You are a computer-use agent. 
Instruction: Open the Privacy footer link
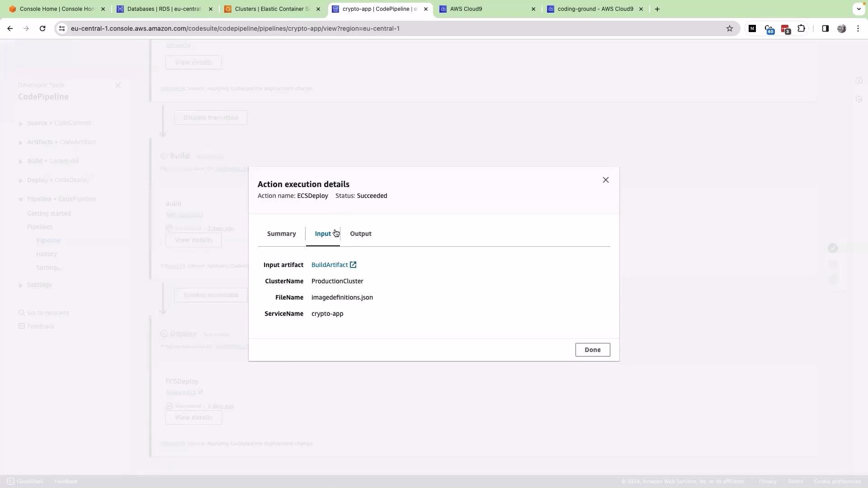767,481
